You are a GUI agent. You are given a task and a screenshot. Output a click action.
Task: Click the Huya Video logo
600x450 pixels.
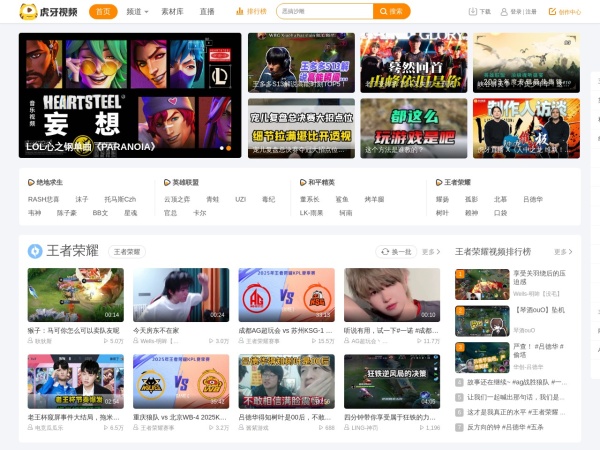50,12
